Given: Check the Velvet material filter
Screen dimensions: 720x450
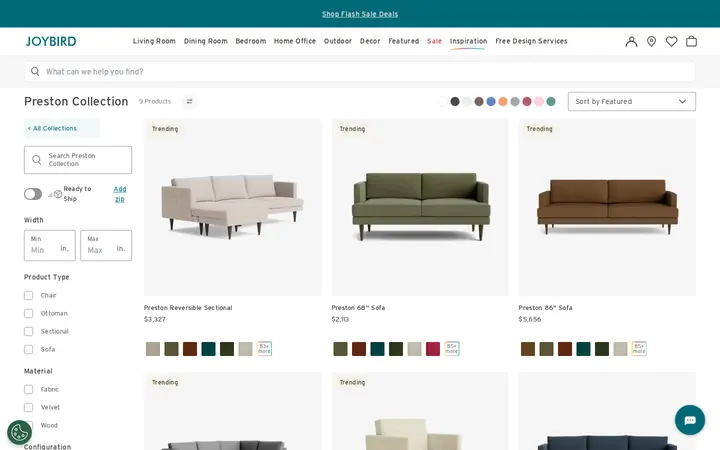Looking at the screenshot, I should pyautogui.click(x=28, y=407).
